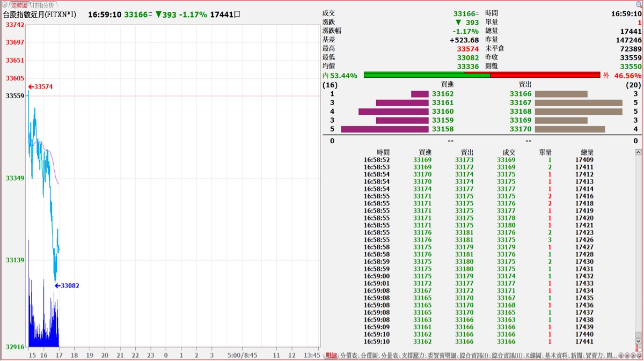Click the tab list dropdown arrow icon

(x=627, y=356)
